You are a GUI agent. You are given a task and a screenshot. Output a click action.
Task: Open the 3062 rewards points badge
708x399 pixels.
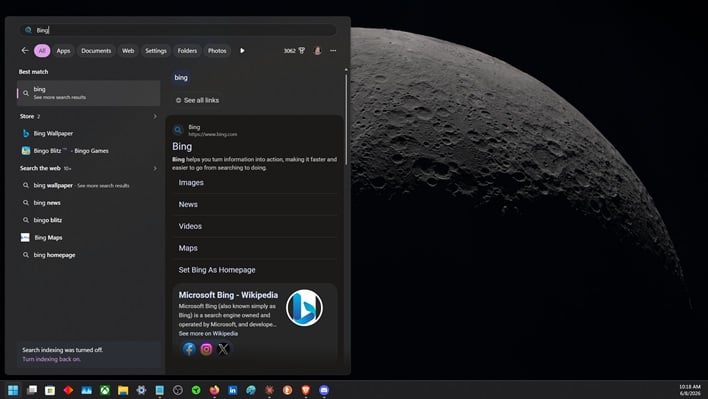294,51
